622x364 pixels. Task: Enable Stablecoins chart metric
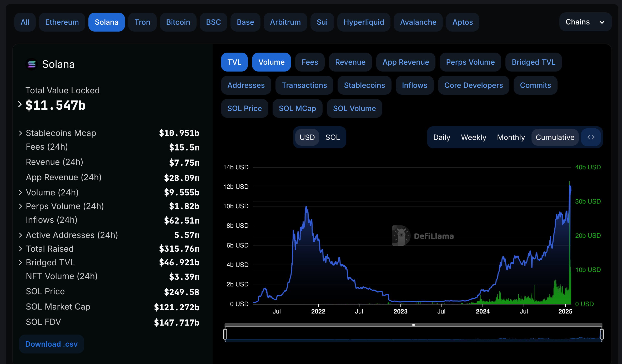(x=364, y=85)
